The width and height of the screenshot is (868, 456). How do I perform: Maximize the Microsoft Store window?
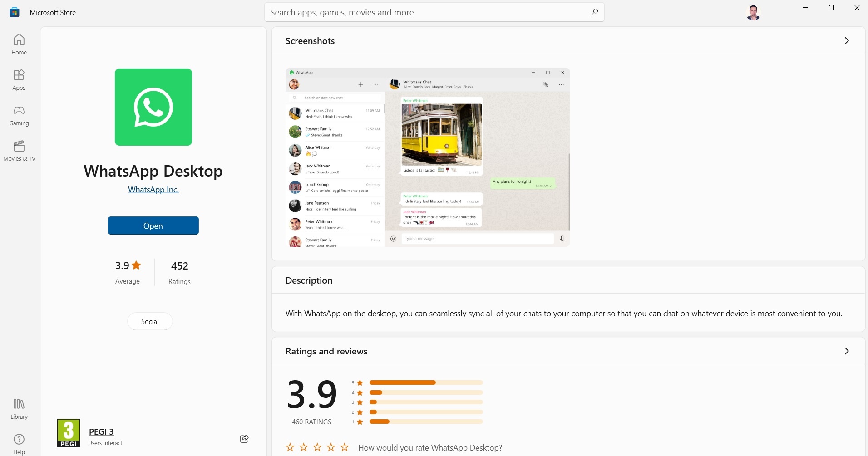coord(831,8)
